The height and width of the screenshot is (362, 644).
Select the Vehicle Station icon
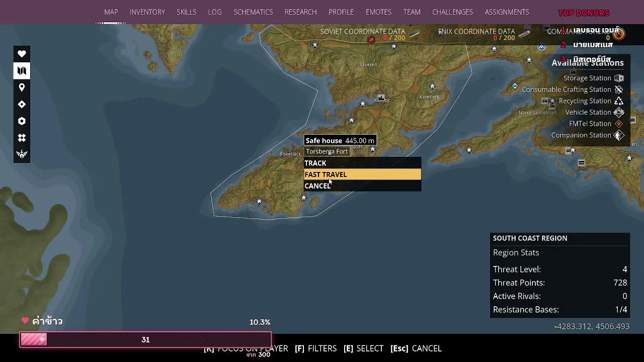click(x=619, y=112)
